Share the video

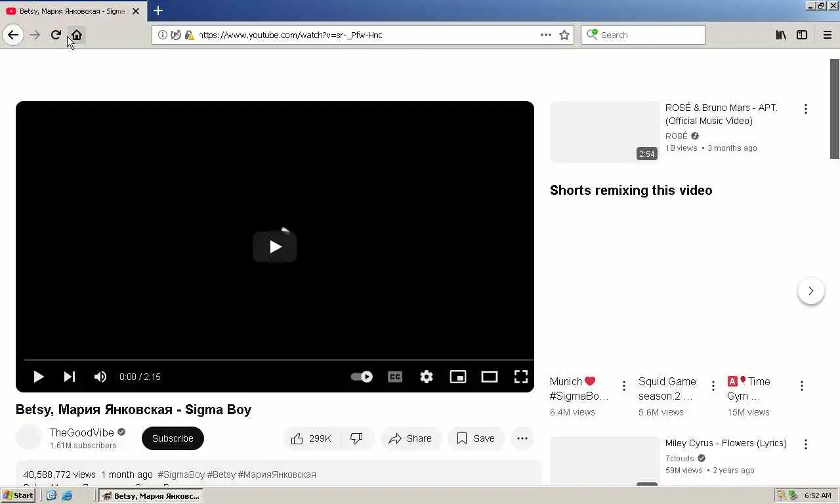(411, 438)
